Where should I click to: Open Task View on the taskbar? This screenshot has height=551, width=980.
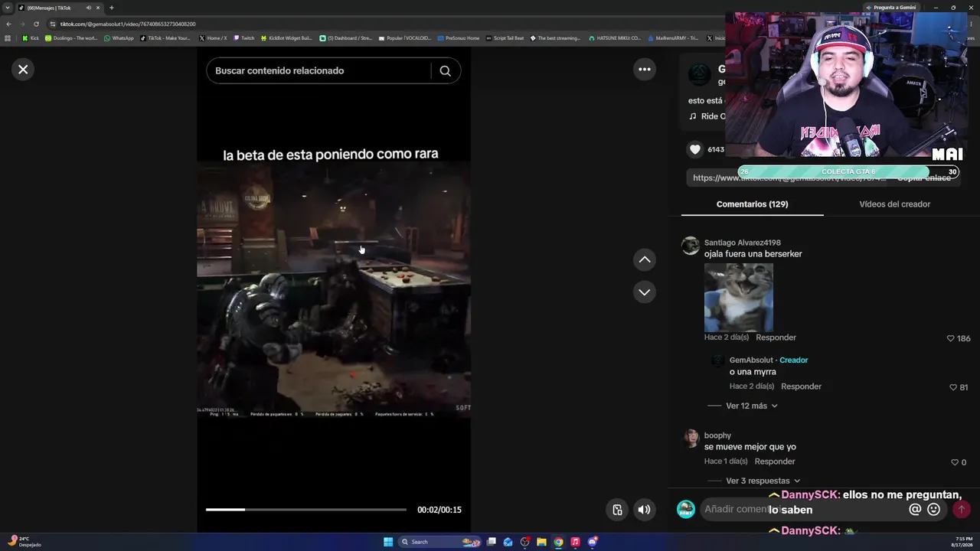492,542
